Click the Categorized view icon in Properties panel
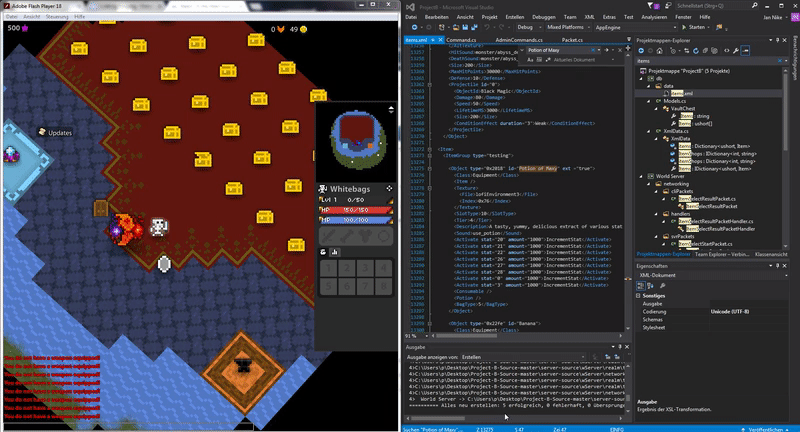 pyautogui.click(x=641, y=286)
